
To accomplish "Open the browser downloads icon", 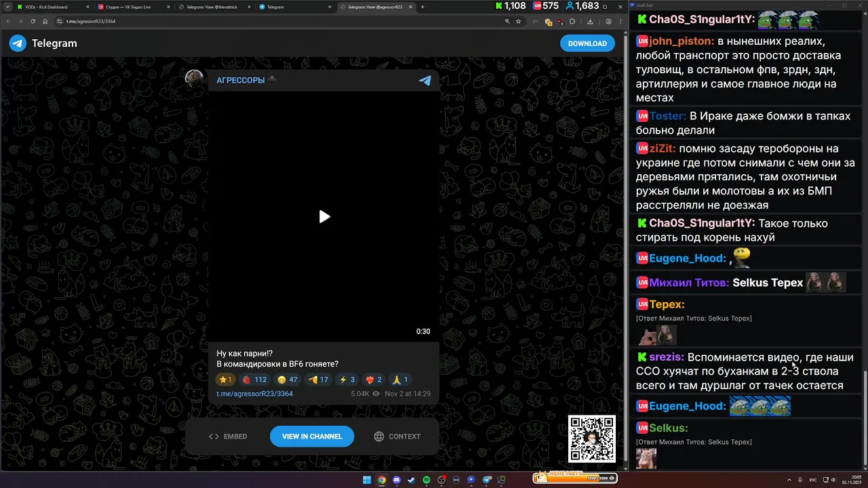I will pos(590,21).
